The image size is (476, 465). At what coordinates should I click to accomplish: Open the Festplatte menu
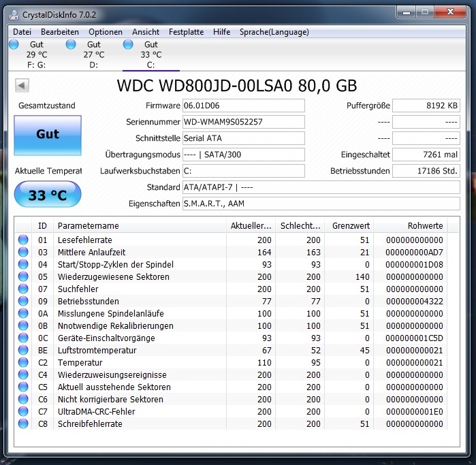pos(186,32)
